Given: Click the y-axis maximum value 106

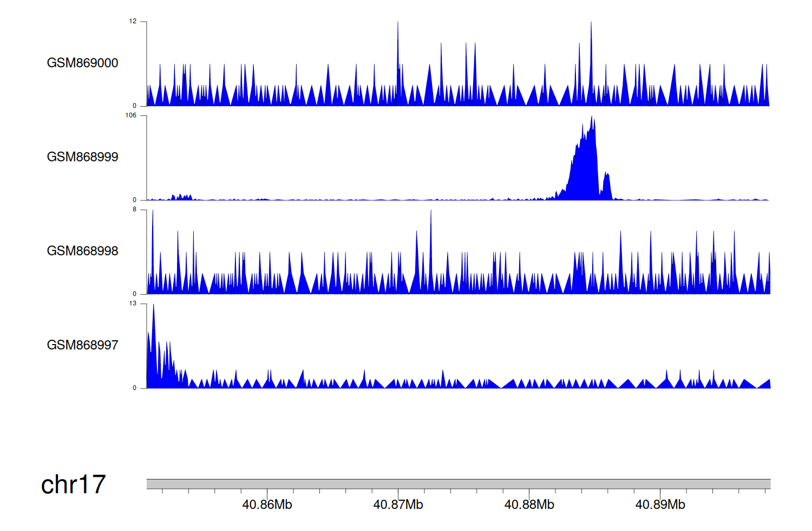Looking at the screenshot, I should (131, 115).
